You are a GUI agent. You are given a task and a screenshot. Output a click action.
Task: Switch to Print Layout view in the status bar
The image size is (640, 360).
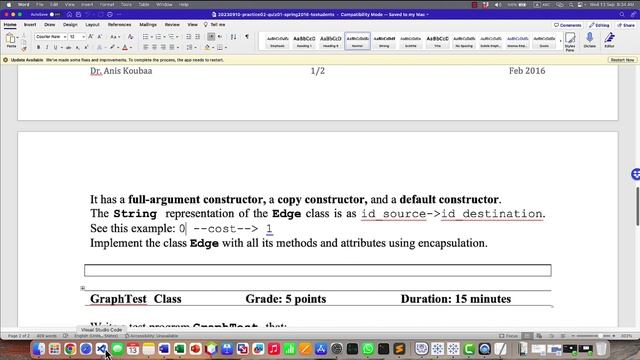(x=528, y=336)
